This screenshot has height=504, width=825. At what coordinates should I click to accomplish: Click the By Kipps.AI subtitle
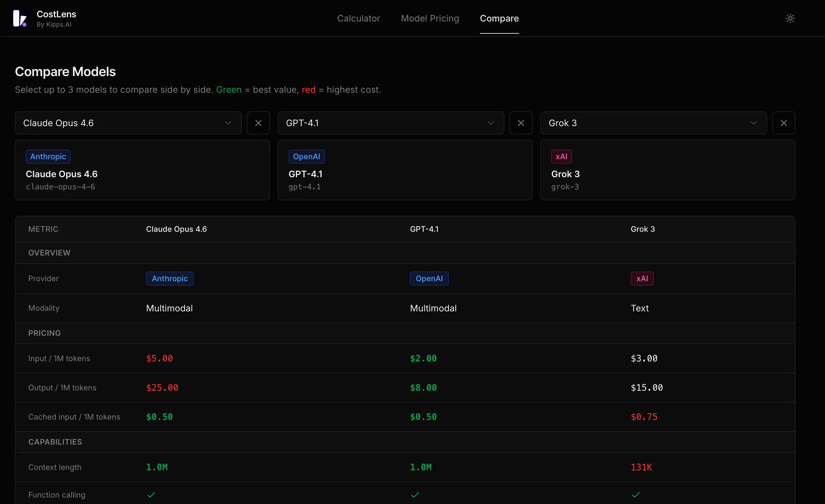pyautogui.click(x=54, y=24)
